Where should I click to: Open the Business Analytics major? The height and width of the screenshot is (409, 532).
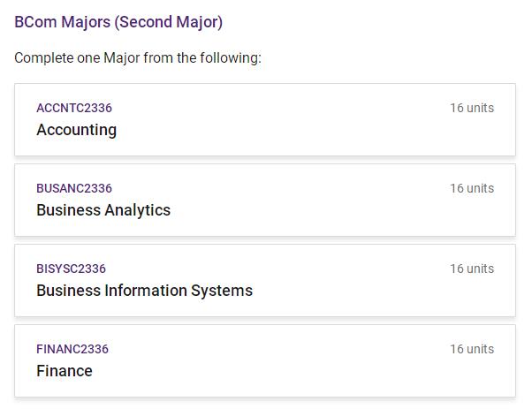[265, 201]
